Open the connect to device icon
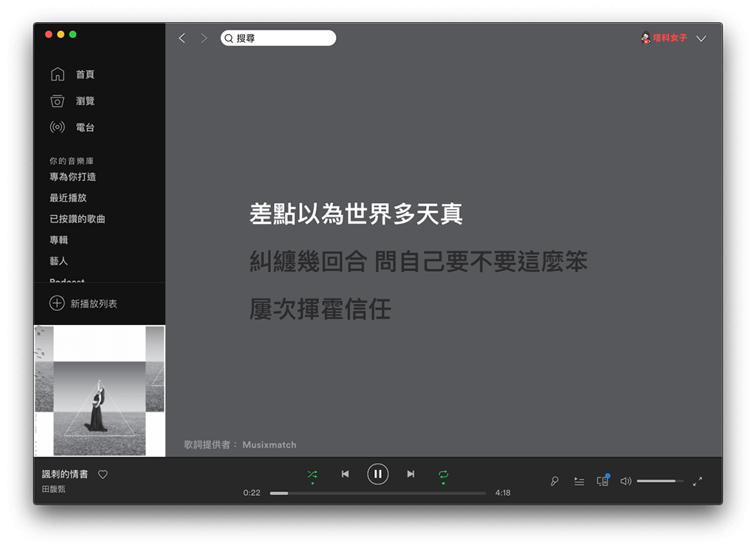This screenshot has width=756, height=549. 602,481
